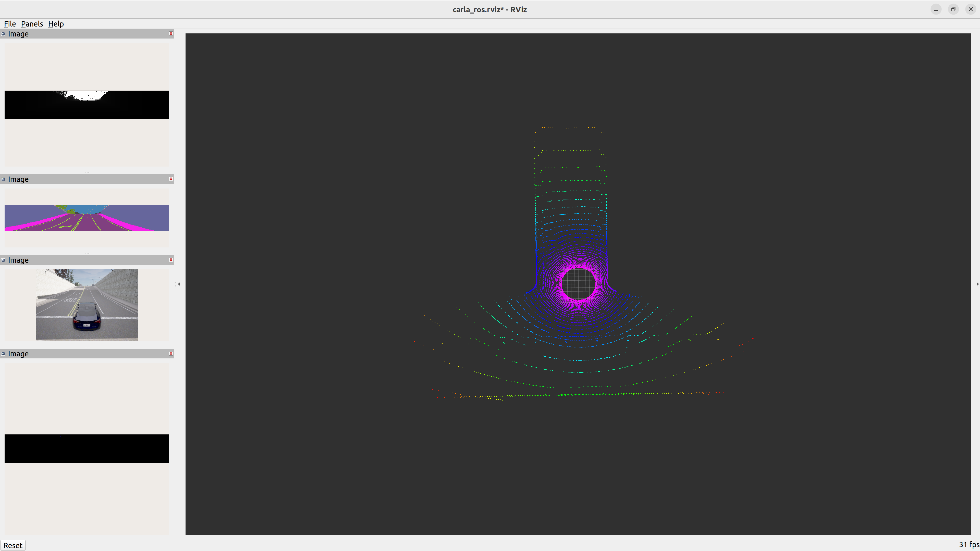Collapse the left dock using the arrow

(179, 284)
